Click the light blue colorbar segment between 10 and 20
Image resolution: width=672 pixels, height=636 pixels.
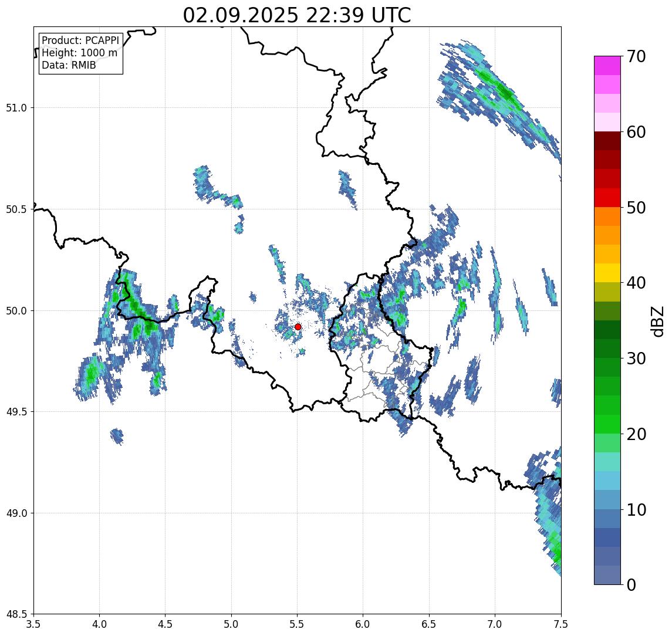click(607, 481)
